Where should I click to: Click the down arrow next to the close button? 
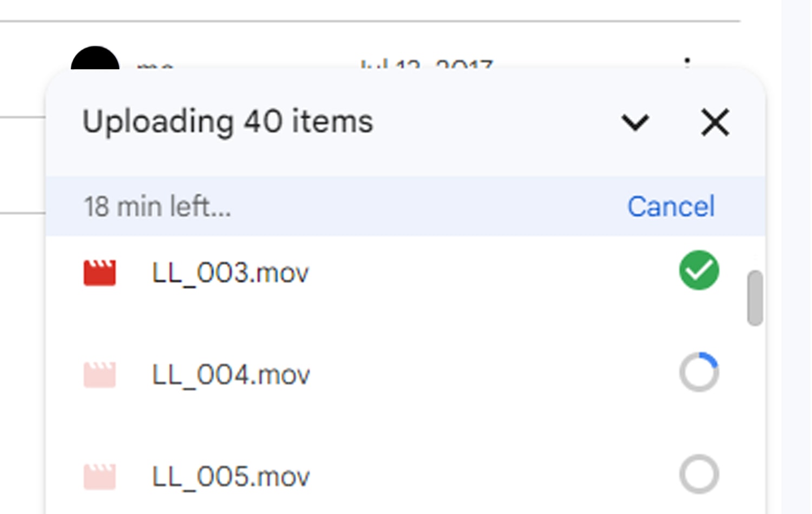point(636,122)
